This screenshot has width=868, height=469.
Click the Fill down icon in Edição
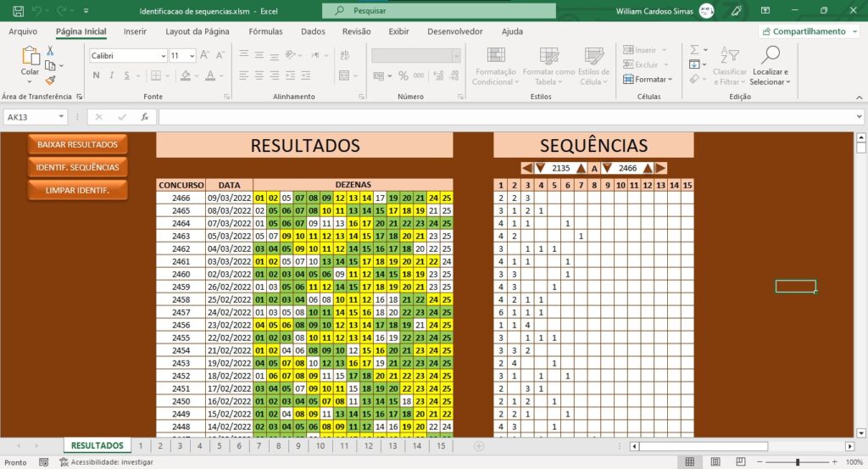click(x=694, y=64)
